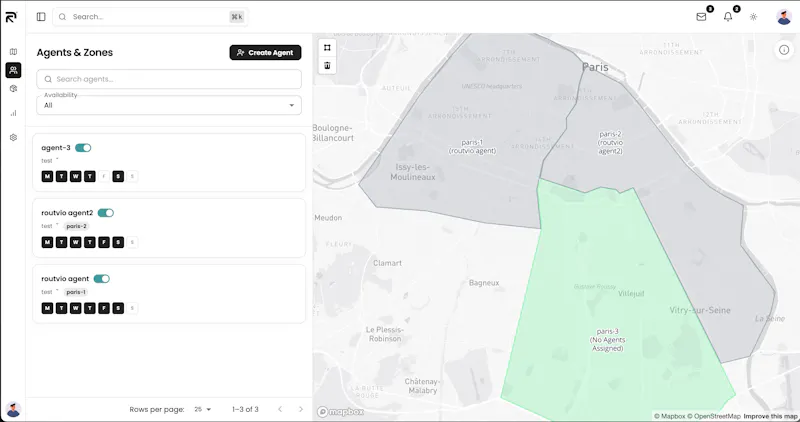Click the Create Agent button
The height and width of the screenshot is (422, 800).
pos(265,53)
